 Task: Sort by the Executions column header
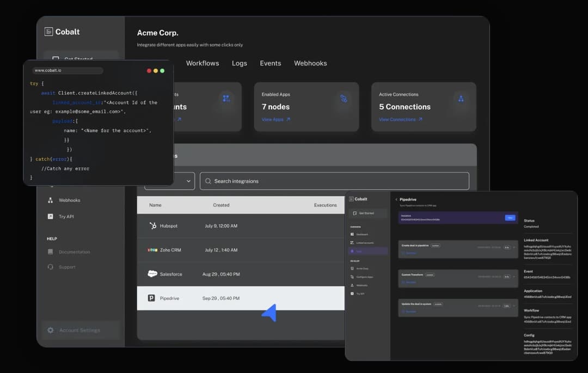325,205
